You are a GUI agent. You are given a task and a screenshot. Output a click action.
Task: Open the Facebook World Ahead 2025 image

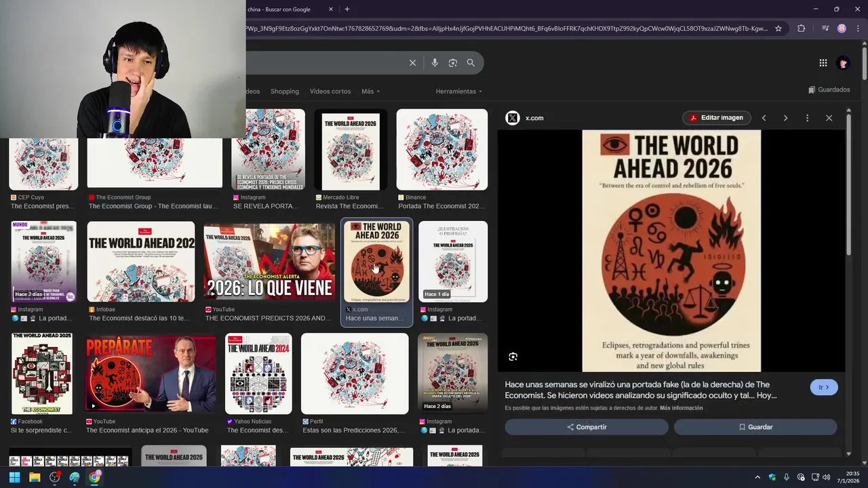click(x=42, y=373)
